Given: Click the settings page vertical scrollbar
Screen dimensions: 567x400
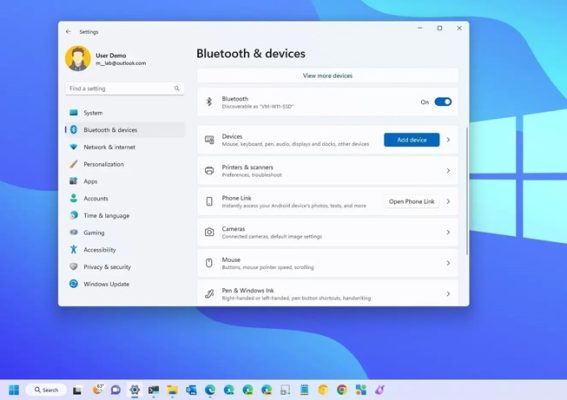Looking at the screenshot, I should coord(467,191).
